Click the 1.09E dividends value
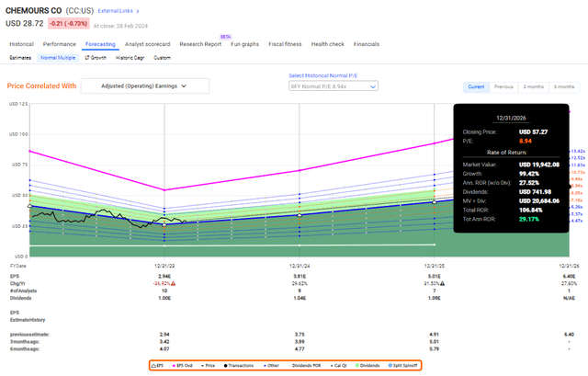This screenshot has width=588, height=376. click(x=435, y=298)
